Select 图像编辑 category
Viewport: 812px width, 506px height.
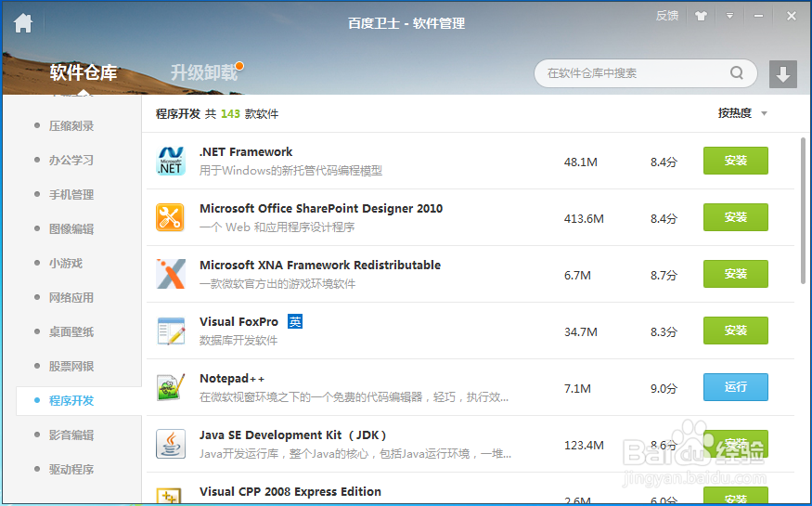(71, 229)
